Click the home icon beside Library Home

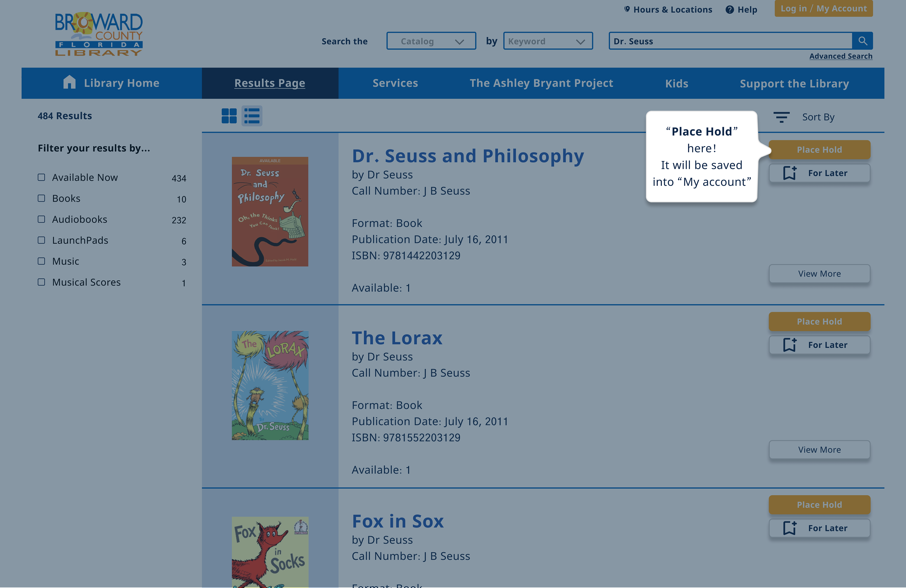point(69,82)
